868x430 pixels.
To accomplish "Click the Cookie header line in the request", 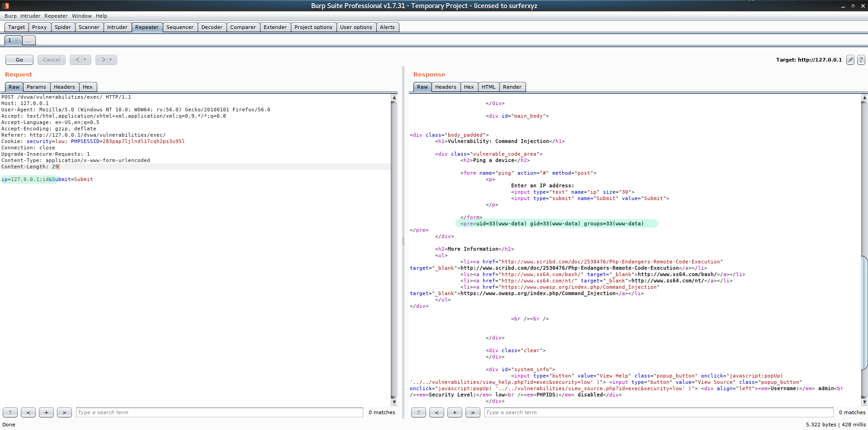I will 93,141.
